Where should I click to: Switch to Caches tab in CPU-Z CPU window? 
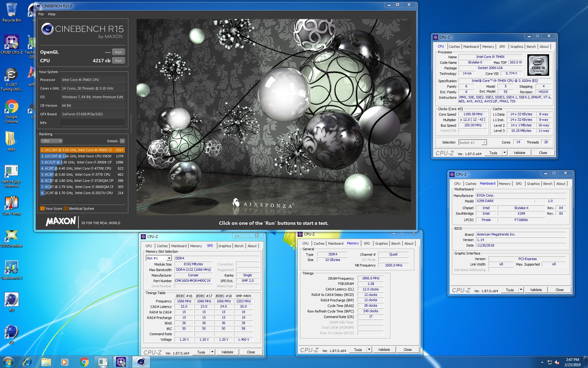point(454,47)
